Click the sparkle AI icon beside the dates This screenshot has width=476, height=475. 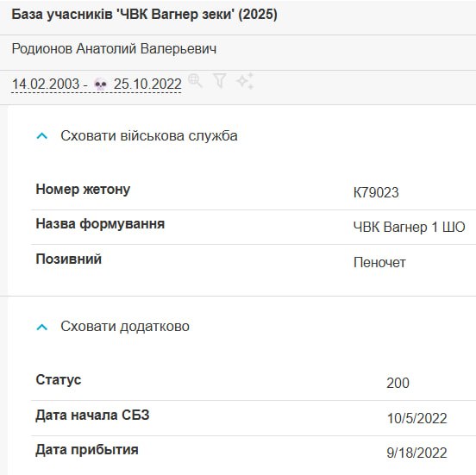[x=245, y=81]
